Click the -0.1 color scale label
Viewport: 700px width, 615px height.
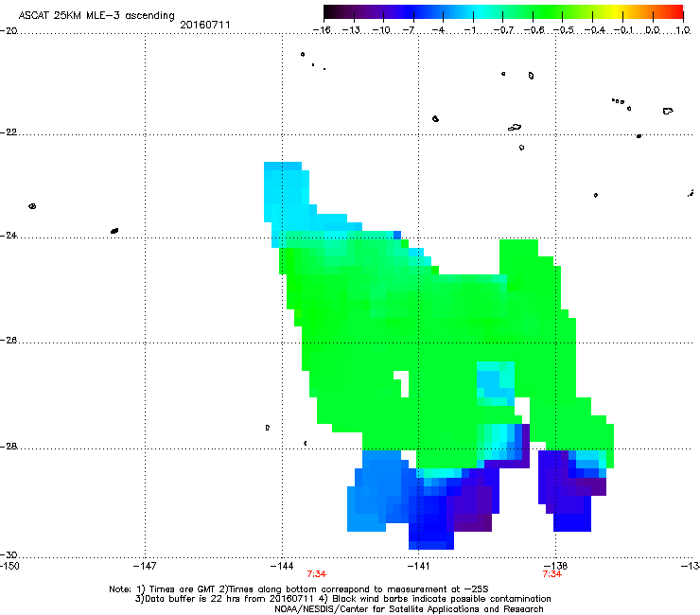(x=624, y=30)
